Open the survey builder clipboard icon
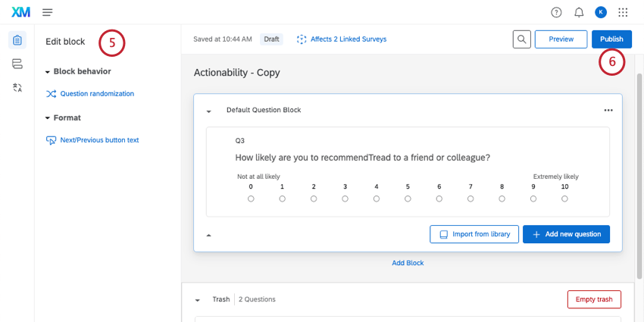 pos(17,40)
